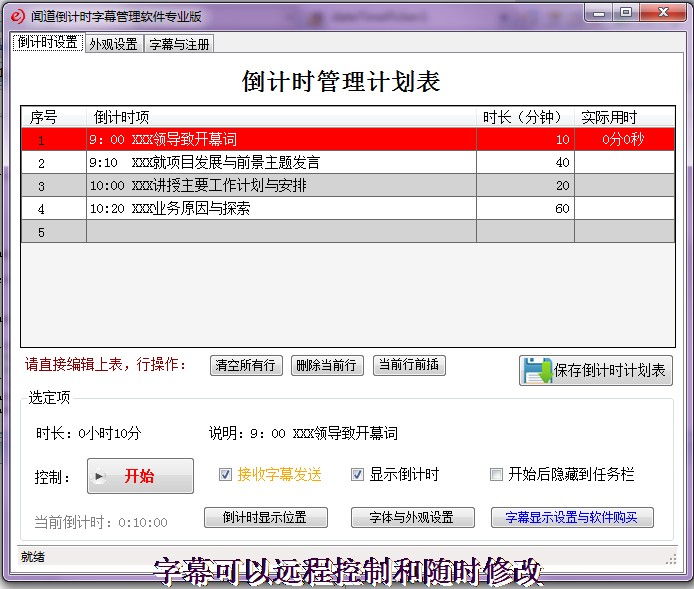Screen dimensions: 694x589
Task: Click the 0分0秒 actual time cell
Action: coord(625,139)
